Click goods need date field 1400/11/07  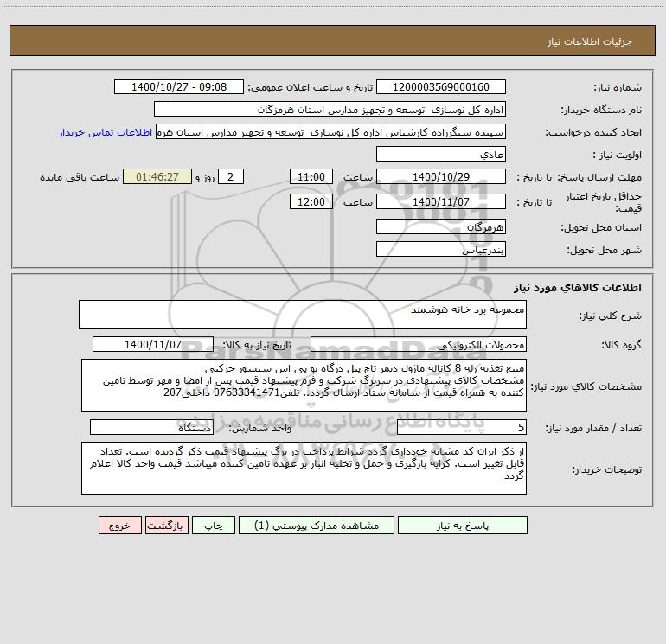153,345
